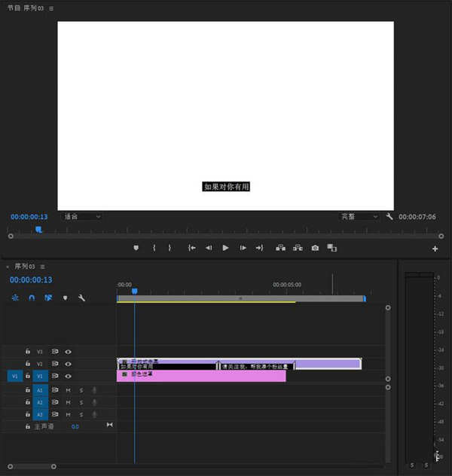
Task: Open the 完整 playback resolution dropdown
Action: pos(359,216)
